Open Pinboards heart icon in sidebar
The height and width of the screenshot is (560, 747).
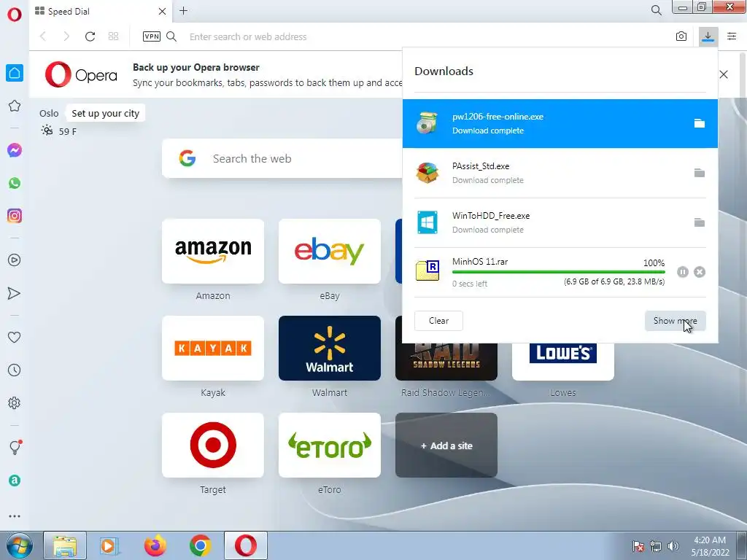point(15,337)
